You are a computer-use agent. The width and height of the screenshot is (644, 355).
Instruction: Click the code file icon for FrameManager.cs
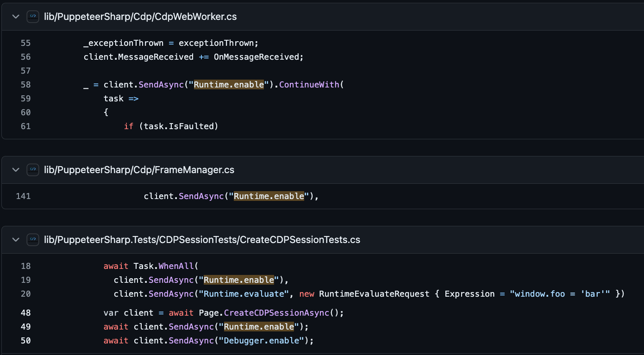tap(33, 170)
